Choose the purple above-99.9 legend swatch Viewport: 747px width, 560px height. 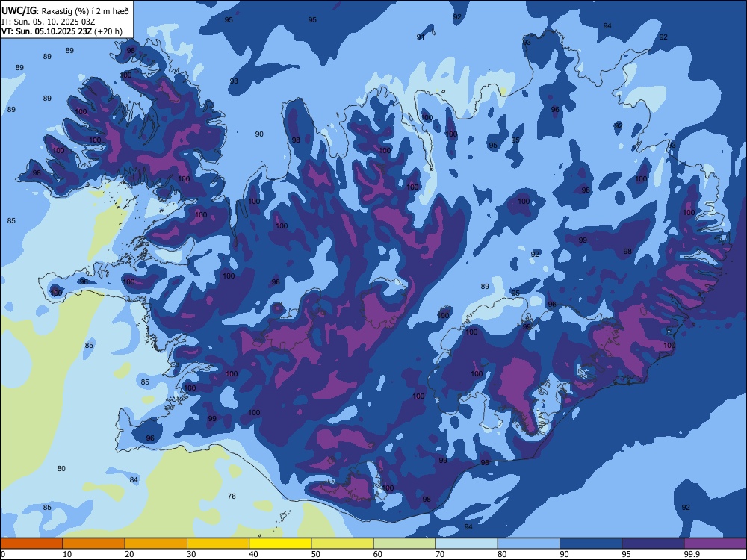[715, 544]
